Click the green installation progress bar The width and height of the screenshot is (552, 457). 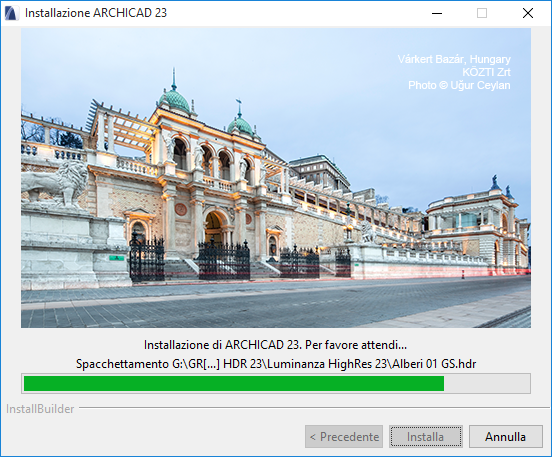(x=276, y=383)
